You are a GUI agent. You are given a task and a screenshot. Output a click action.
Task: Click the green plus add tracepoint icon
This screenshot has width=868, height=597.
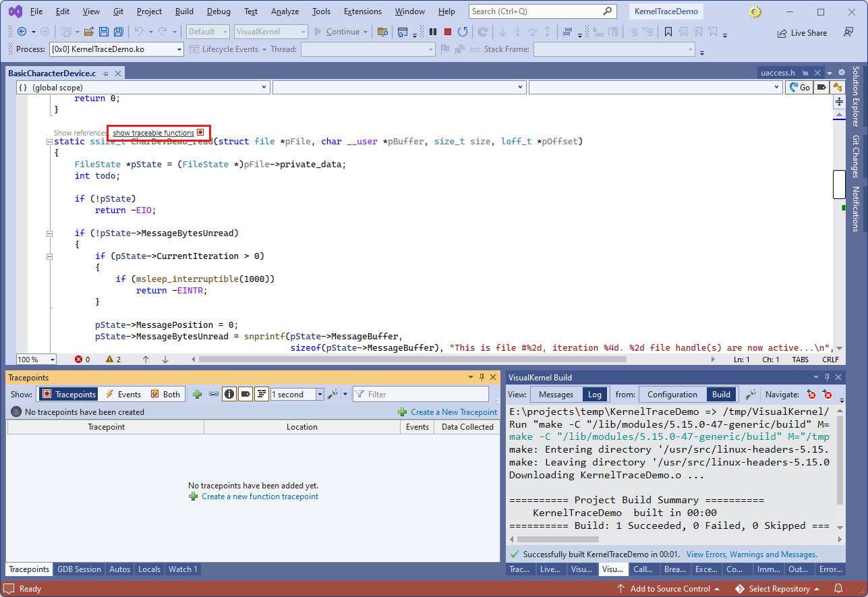[x=197, y=395]
